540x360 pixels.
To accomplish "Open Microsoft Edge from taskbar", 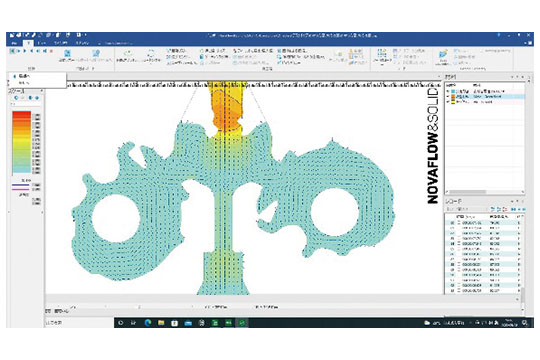I will 148,323.
